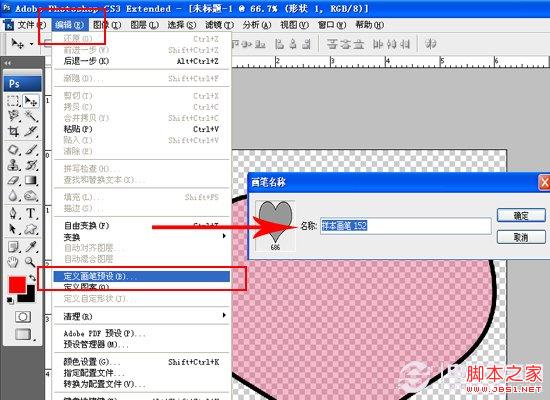Select the Notes tool
The width and height of the screenshot is (550, 400).
pyautogui.click(x=13, y=247)
